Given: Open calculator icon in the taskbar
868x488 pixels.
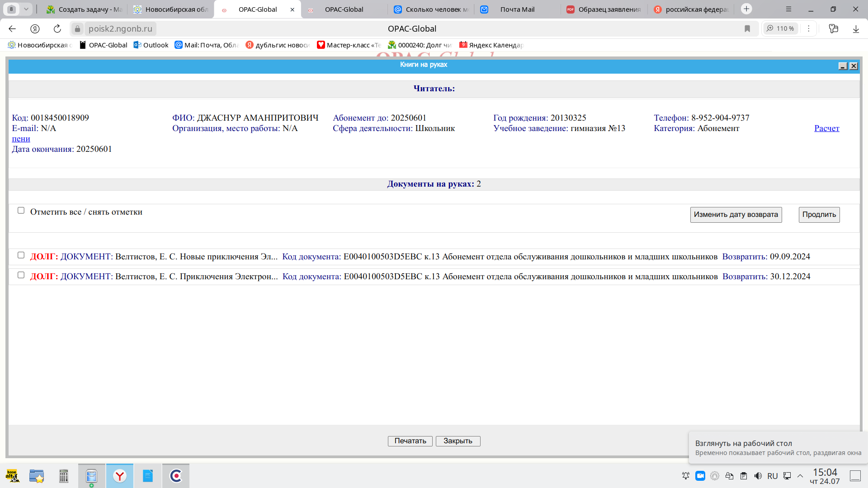Looking at the screenshot, I should coord(64,476).
